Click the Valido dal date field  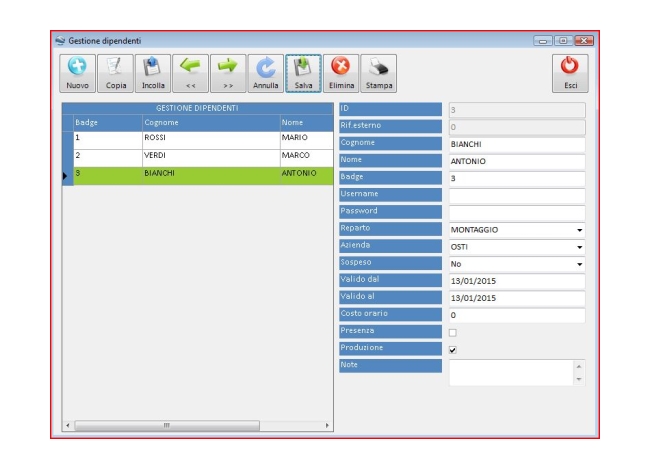point(517,281)
